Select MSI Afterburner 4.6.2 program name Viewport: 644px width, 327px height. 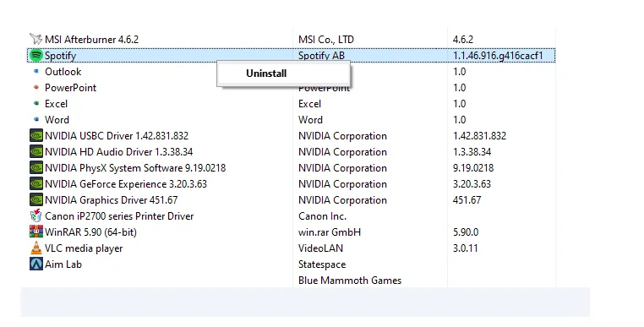point(91,40)
